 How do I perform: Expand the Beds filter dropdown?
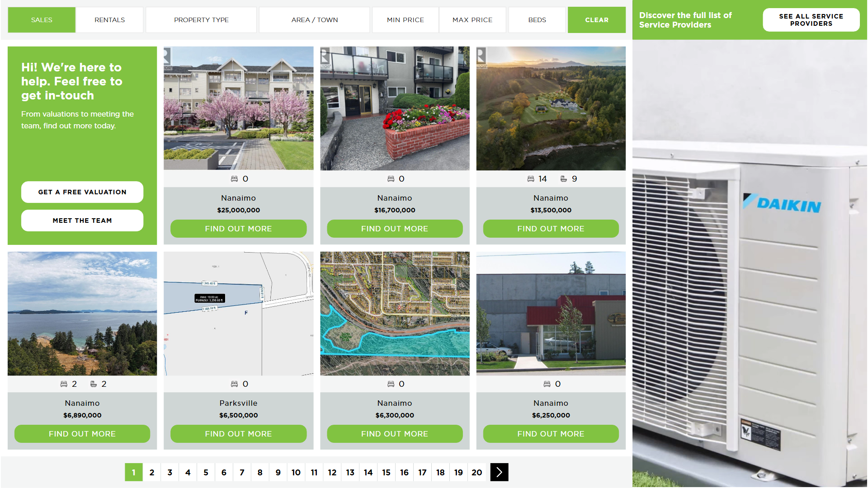(x=537, y=20)
